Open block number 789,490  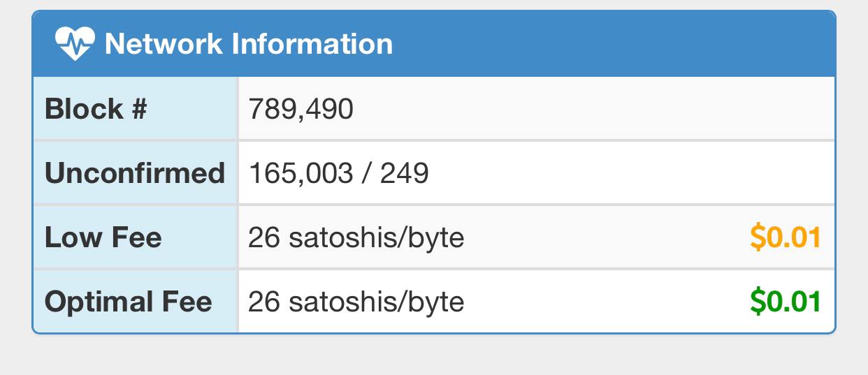(x=301, y=110)
